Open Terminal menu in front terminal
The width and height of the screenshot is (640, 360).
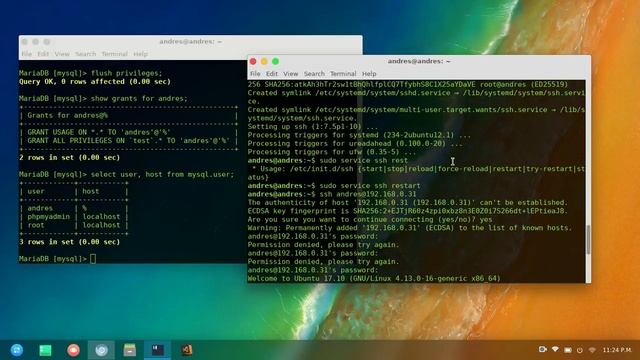(343, 74)
